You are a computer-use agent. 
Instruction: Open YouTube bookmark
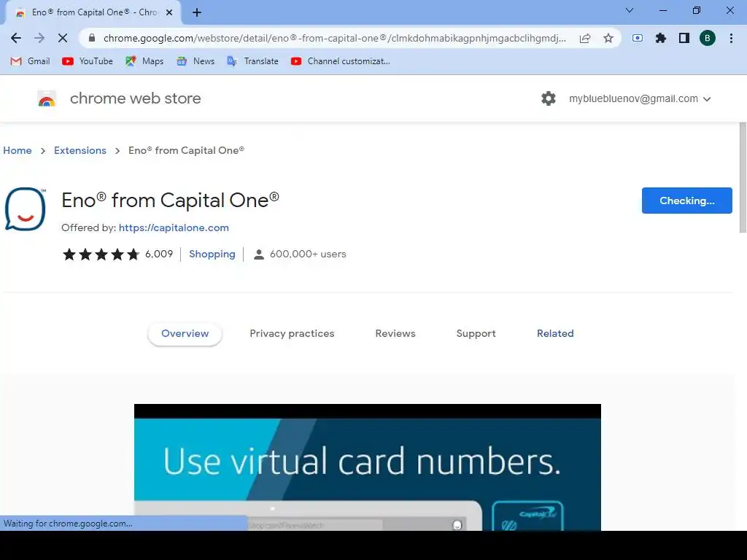(88, 61)
